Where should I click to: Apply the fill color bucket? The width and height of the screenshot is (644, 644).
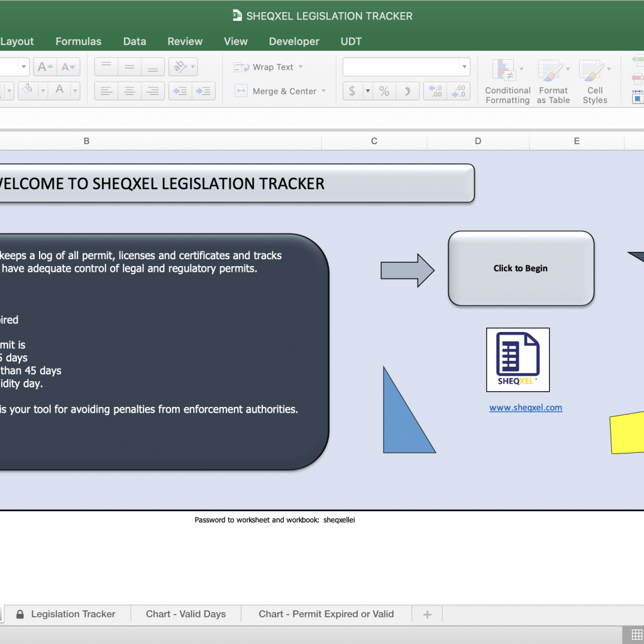click(28, 90)
